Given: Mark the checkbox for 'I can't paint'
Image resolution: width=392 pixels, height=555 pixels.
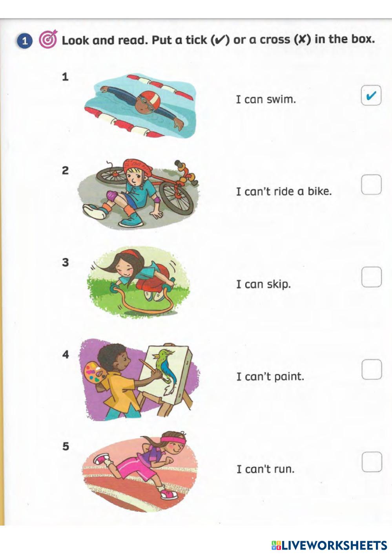Looking at the screenshot, I should (372, 369).
